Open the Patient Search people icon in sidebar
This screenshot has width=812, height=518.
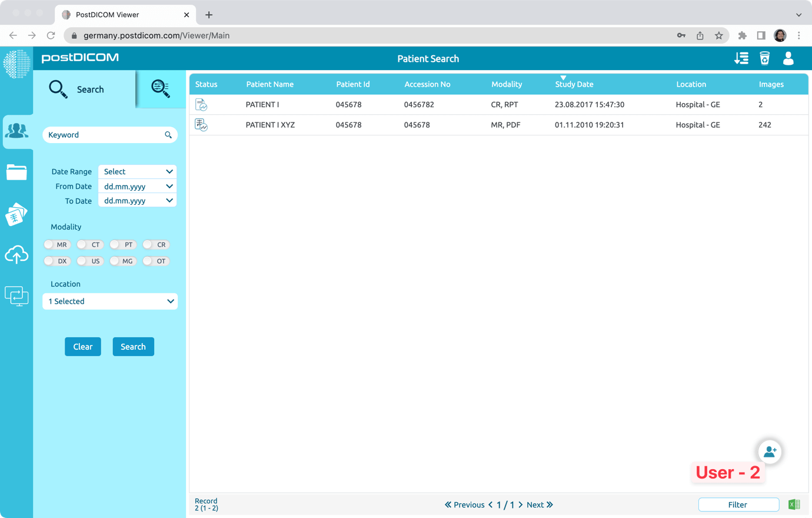[17, 132]
